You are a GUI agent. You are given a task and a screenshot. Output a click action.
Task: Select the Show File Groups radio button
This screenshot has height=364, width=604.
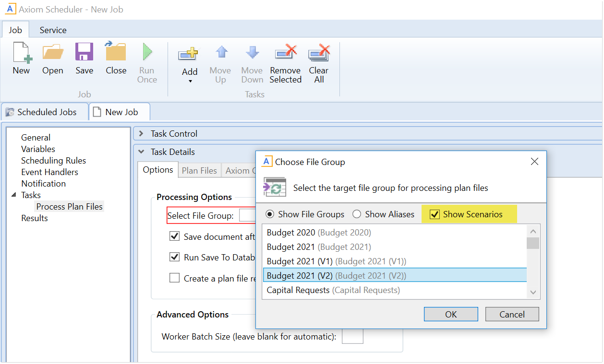[x=270, y=214]
